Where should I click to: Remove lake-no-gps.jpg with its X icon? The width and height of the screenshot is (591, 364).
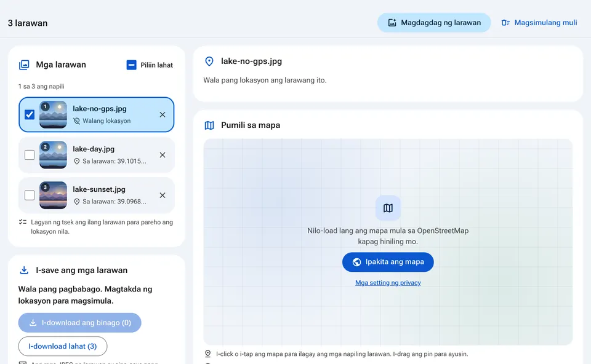tap(163, 114)
